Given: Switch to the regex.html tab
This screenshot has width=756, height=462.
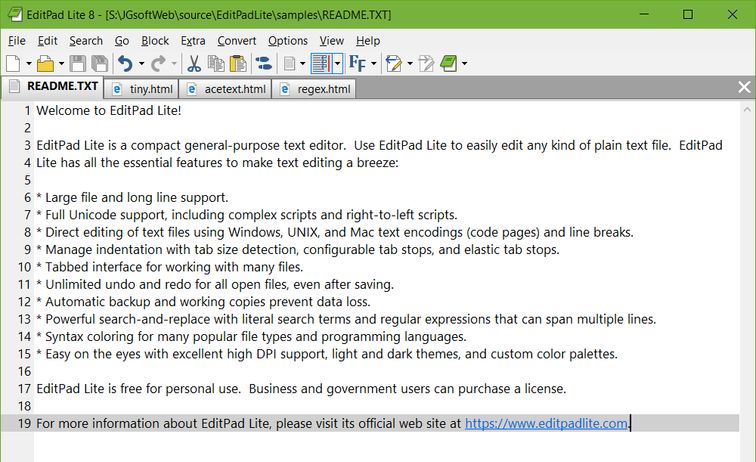Looking at the screenshot, I should coord(314,89).
